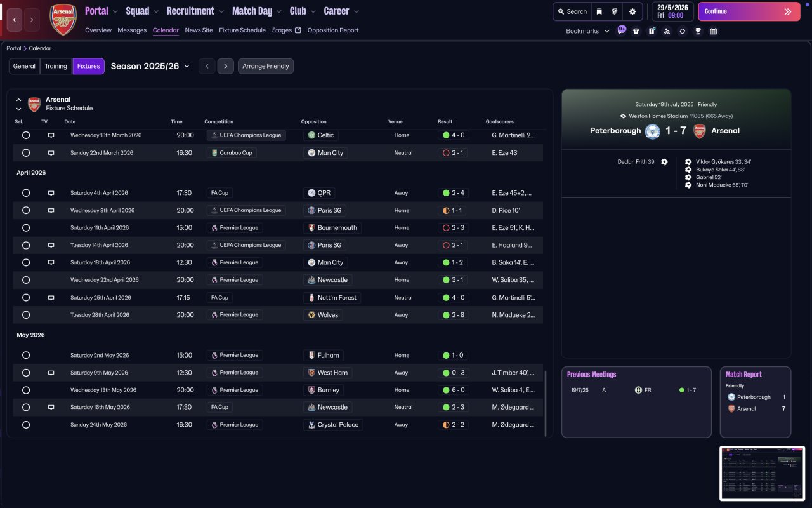Go to the next season with right arrow
Screen dimensions: 812x508
(x=226, y=66)
